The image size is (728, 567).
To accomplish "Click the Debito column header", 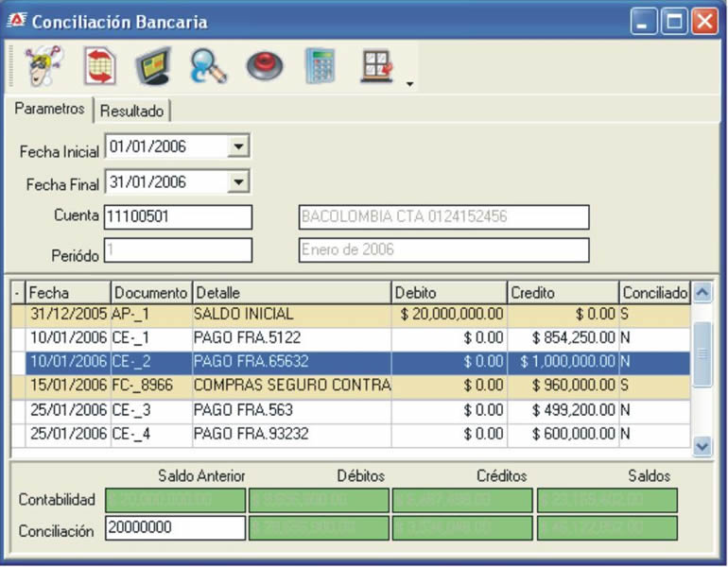I will [x=449, y=293].
